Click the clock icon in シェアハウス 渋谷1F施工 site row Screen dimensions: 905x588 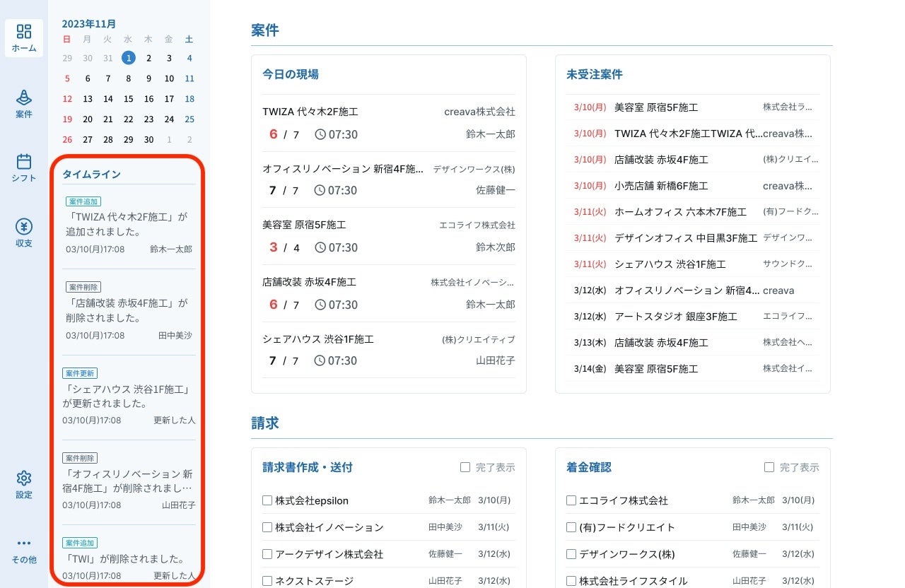320,360
